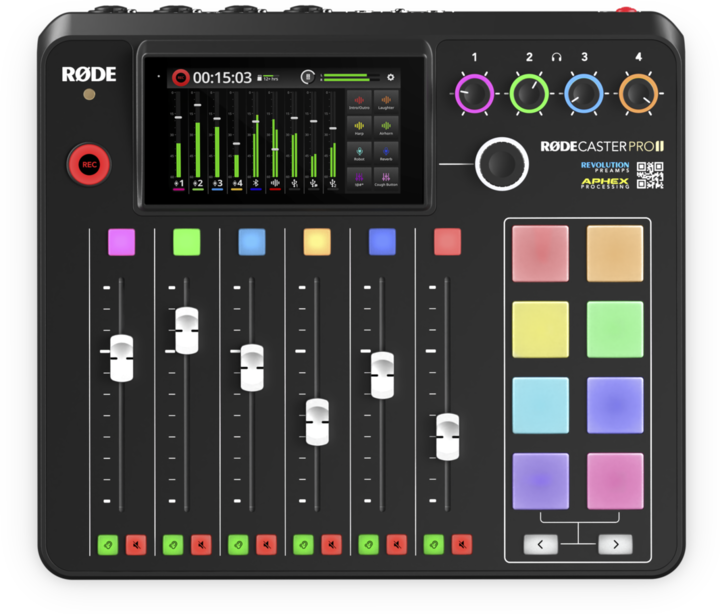Trigger the red smart pad
Viewport: 720px width, 614px height.
tap(540, 253)
